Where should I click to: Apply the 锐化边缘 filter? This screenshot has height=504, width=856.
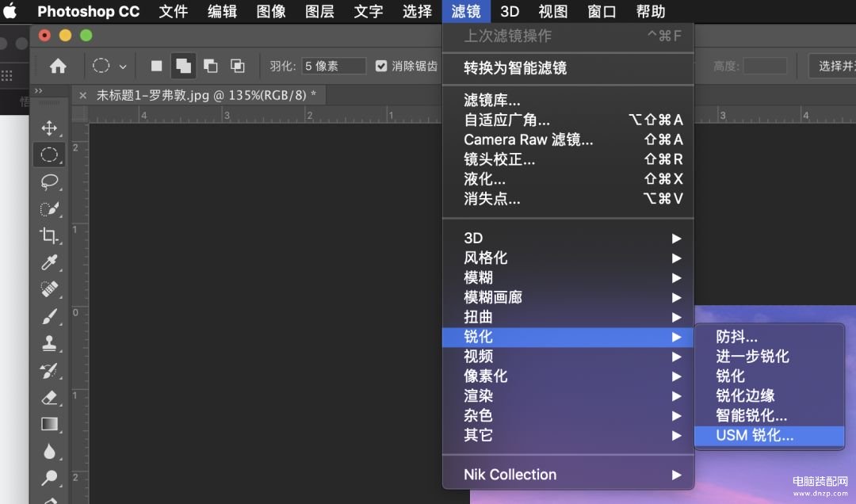769,395
